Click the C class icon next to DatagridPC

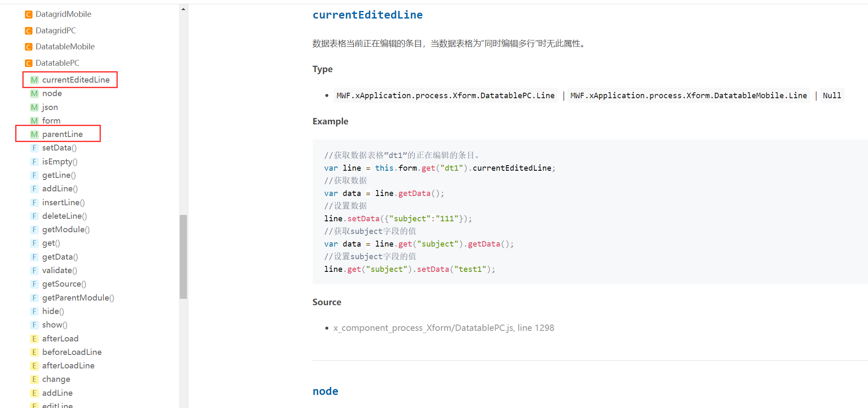tap(29, 31)
